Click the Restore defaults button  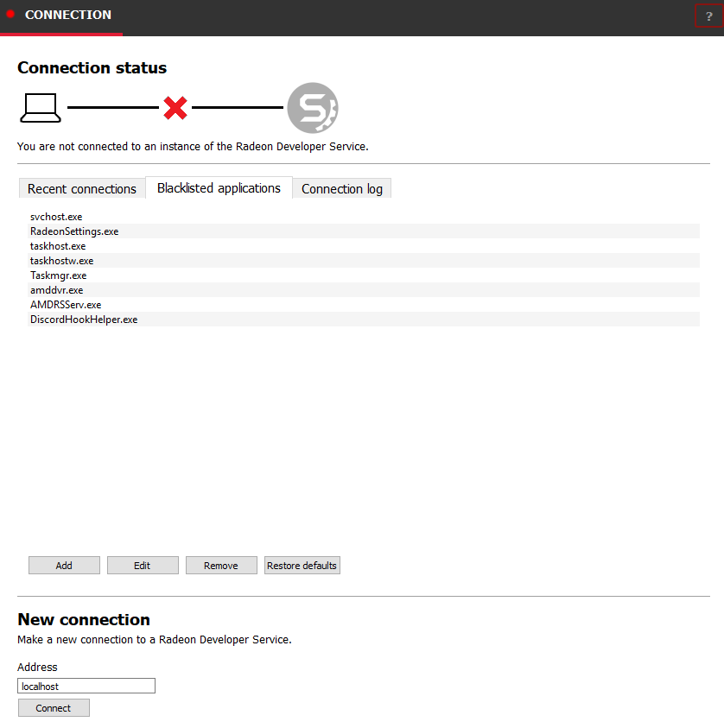point(302,566)
